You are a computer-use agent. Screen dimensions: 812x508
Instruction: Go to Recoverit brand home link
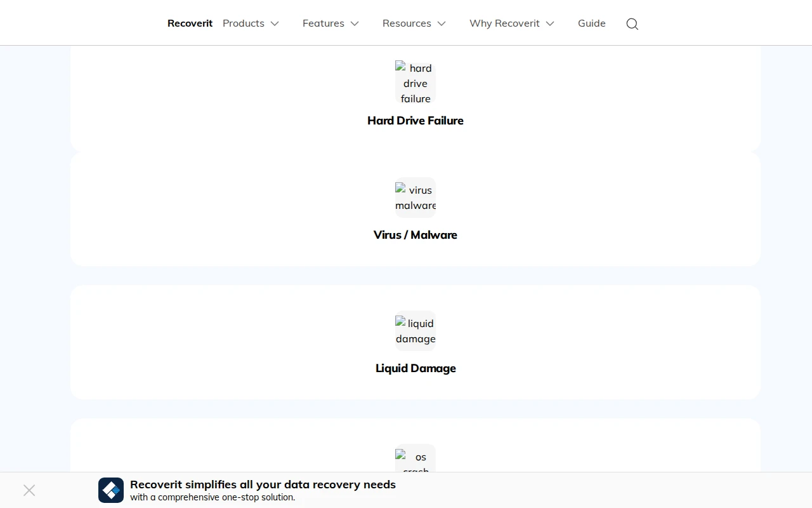click(190, 23)
